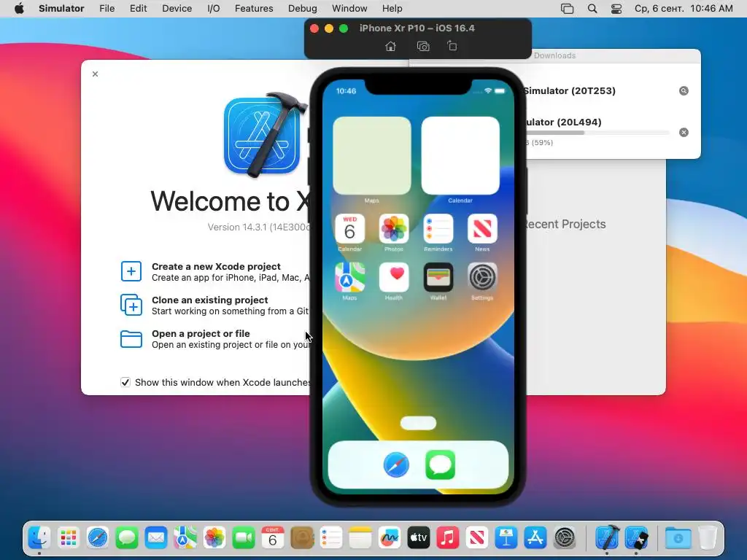Click the date and time in menu bar

684,9
